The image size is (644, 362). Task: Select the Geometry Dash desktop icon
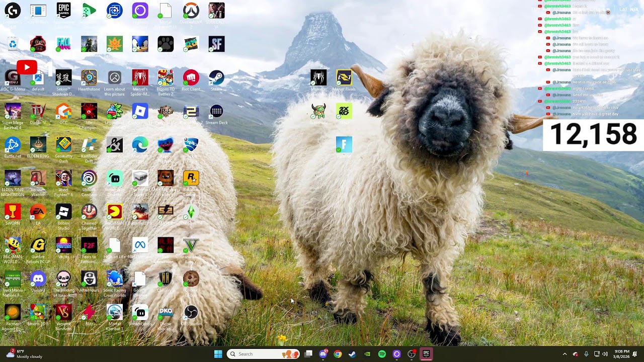pos(63,150)
